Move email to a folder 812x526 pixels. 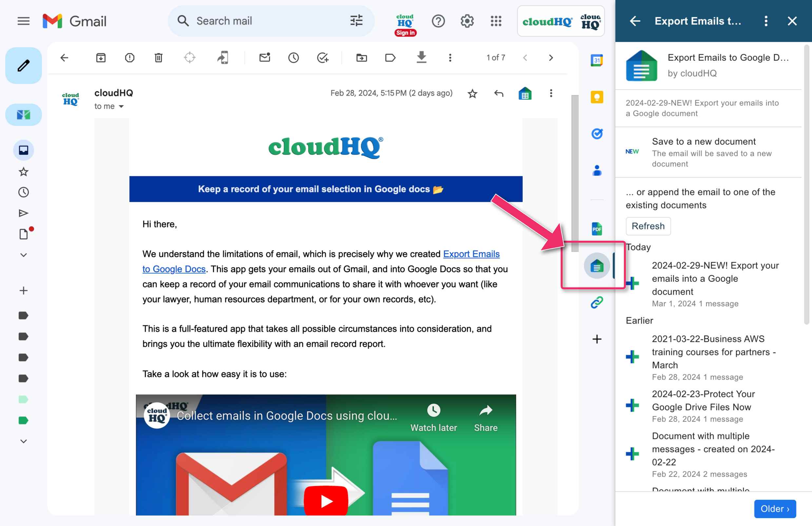(362, 58)
